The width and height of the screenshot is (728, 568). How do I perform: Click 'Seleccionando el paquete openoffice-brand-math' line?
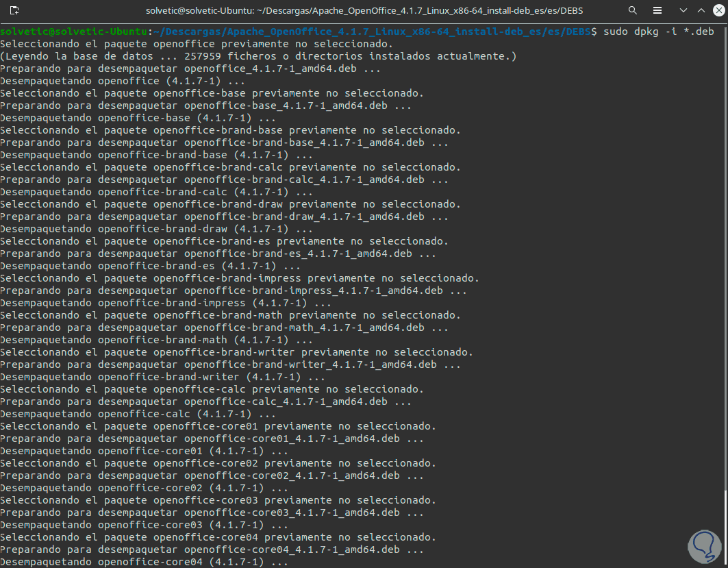point(230,315)
